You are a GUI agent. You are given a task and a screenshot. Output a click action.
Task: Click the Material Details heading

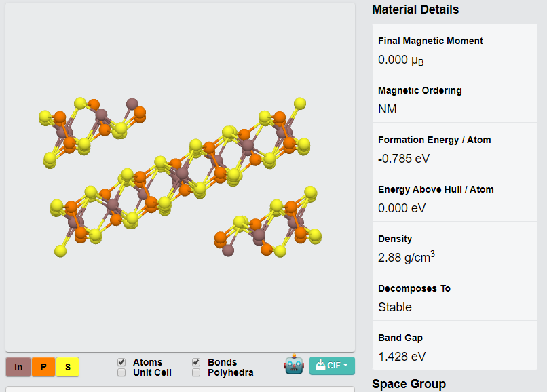coord(415,9)
